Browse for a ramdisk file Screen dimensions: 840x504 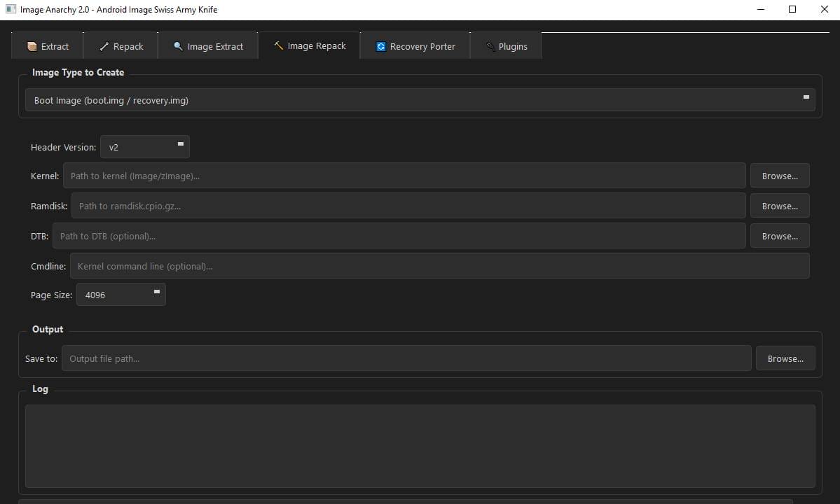779,205
